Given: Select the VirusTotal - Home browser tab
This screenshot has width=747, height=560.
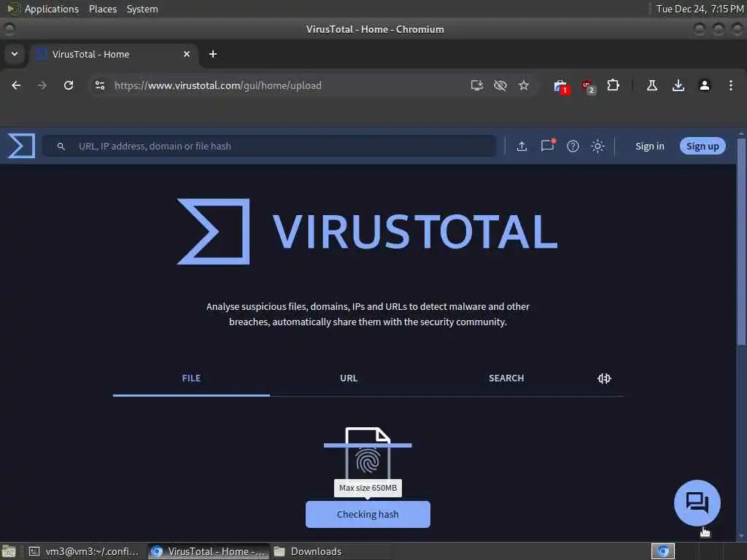Looking at the screenshot, I should tap(113, 54).
